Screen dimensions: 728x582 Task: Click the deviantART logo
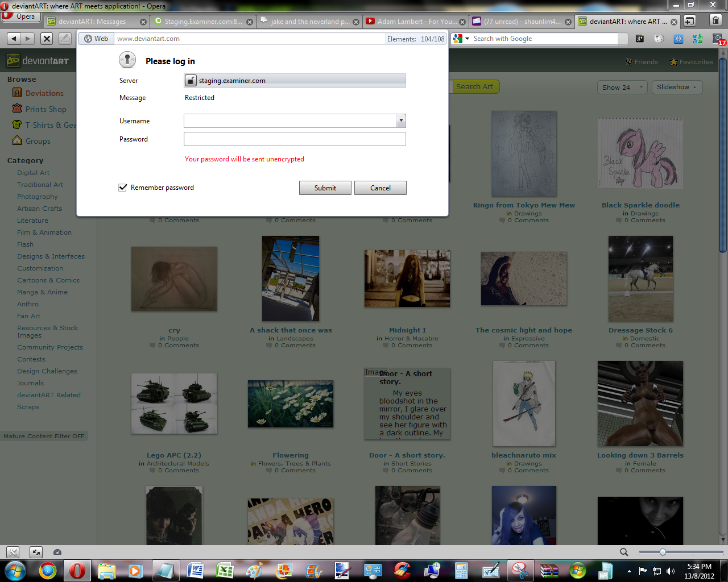click(38, 61)
